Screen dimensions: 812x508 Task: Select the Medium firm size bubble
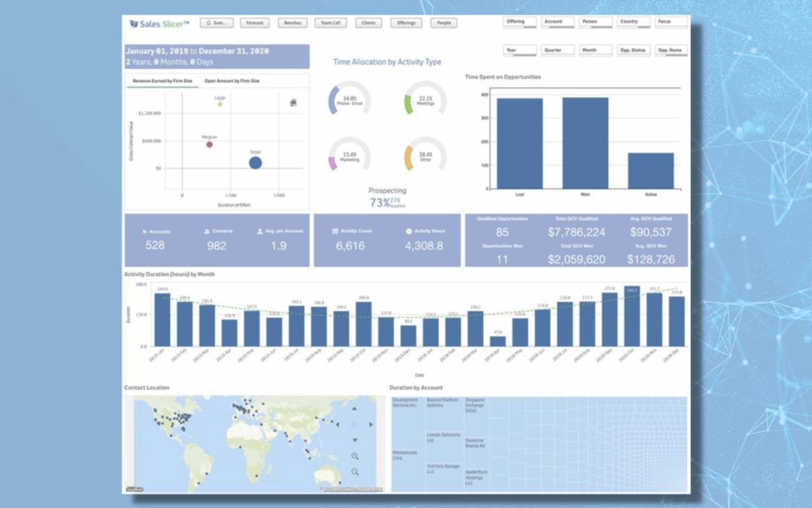click(209, 144)
